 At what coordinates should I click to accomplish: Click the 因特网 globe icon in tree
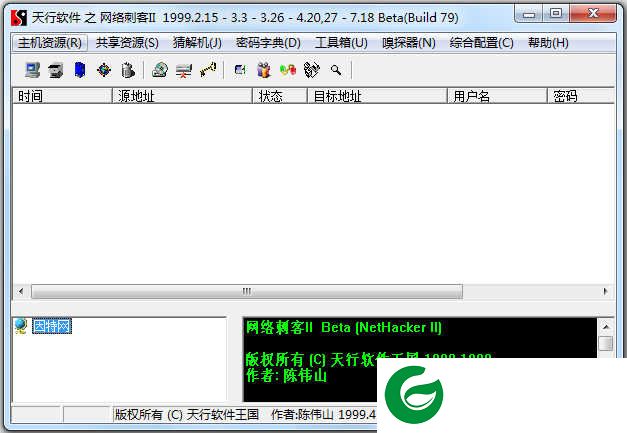point(21,326)
